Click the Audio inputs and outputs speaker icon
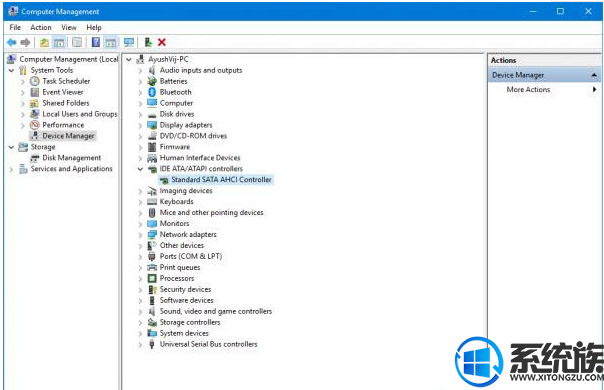This screenshot has width=604, height=390. click(152, 70)
